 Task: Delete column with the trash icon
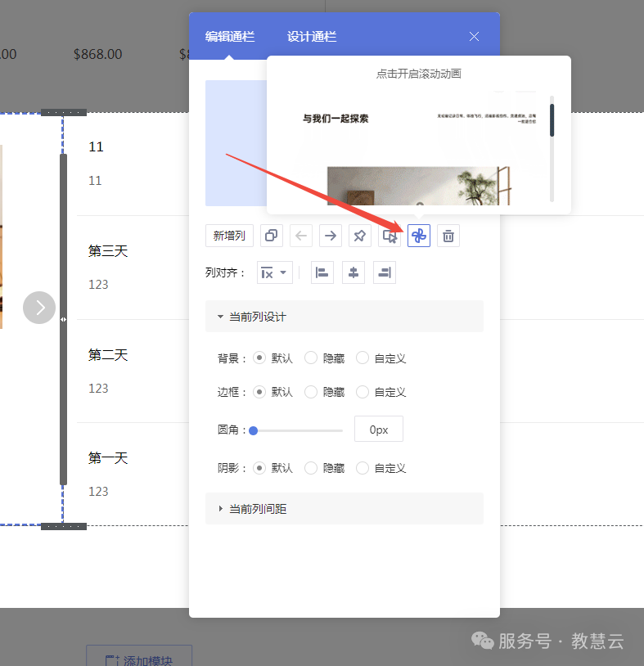pyautogui.click(x=448, y=236)
